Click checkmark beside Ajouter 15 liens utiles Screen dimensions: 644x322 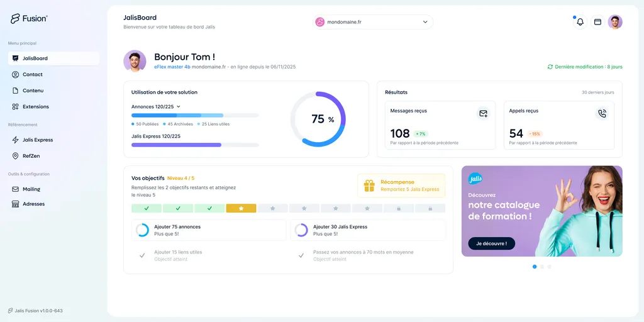coord(142,255)
